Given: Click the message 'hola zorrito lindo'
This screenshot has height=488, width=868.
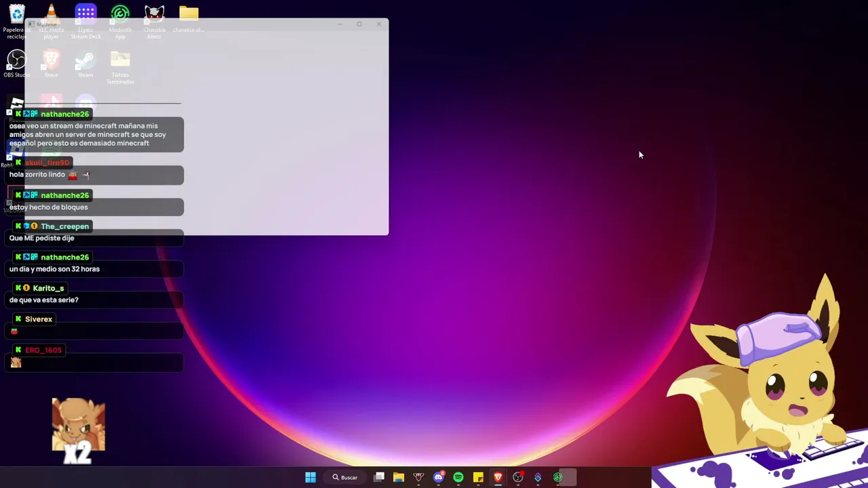Looking at the screenshot, I should pos(37,175).
